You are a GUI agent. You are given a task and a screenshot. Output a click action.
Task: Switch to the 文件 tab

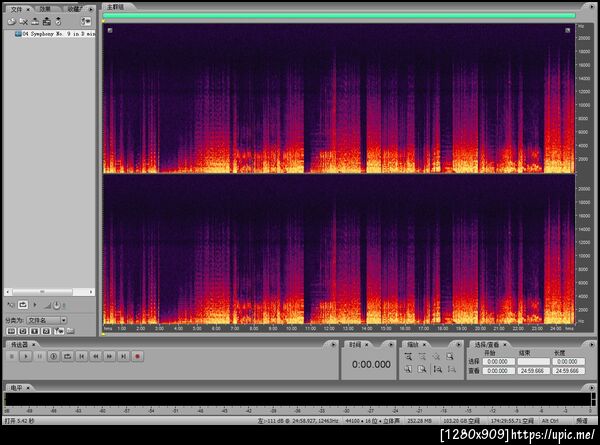[16, 9]
